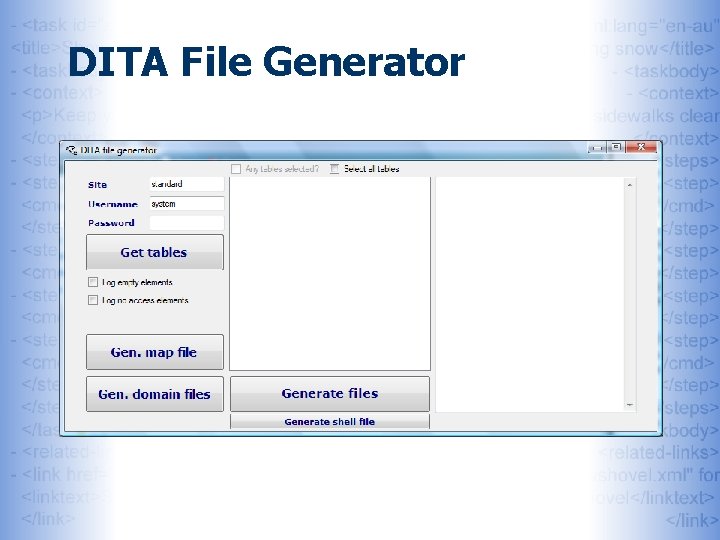Click into the Password field
Viewport: 720px width, 540px height.
tap(187, 223)
